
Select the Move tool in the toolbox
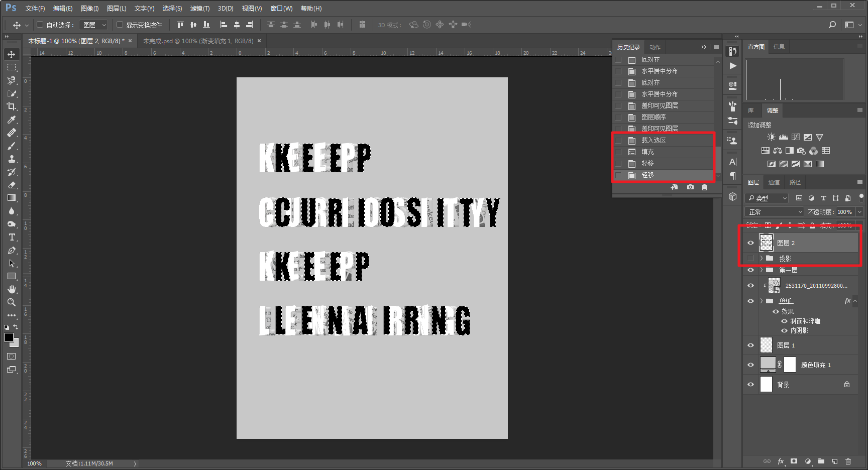pyautogui.click(x=12, y=54)
